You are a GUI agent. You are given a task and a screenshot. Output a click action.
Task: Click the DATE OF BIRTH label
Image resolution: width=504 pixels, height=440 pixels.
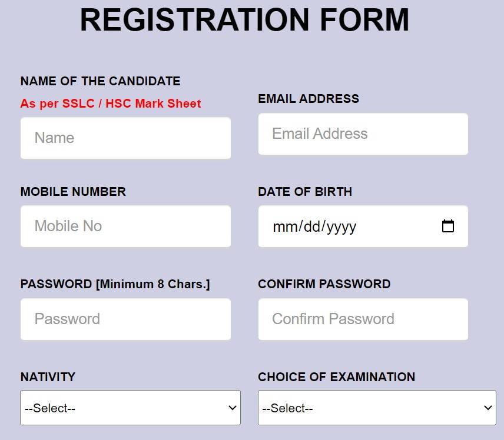[305, 192]
